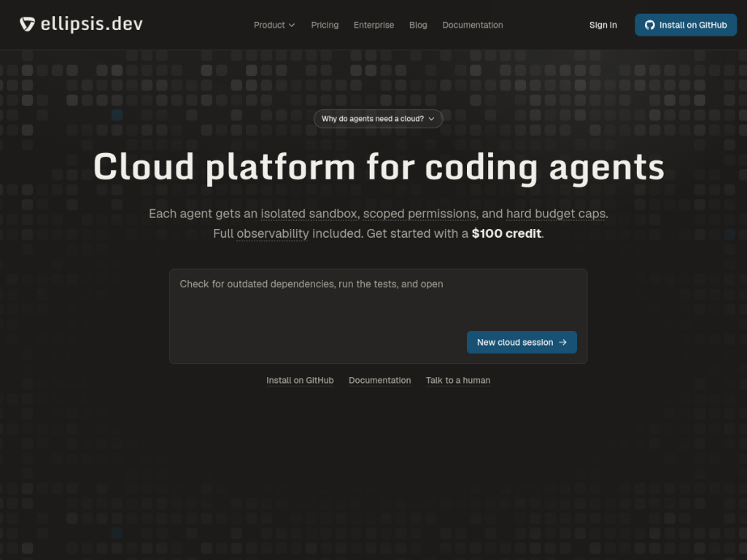Click the "Cloud platform for coding agents" headline

pos(379,167)
